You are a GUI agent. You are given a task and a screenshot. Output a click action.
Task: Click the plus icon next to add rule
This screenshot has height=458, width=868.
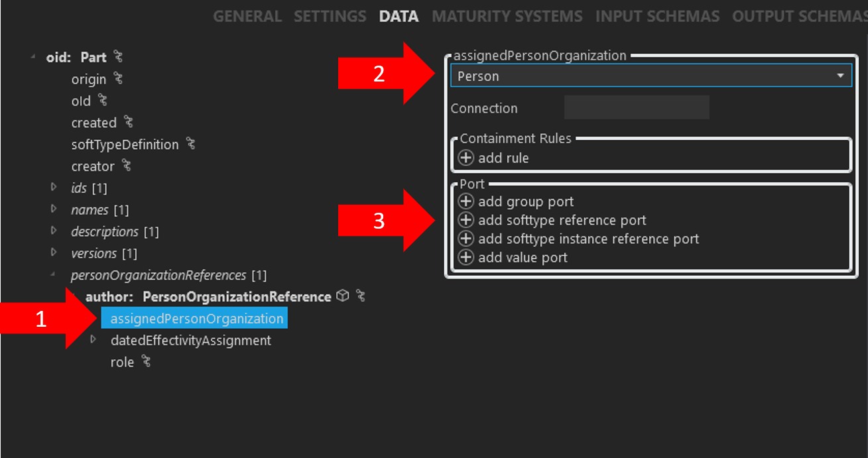(x=466, y=158)
